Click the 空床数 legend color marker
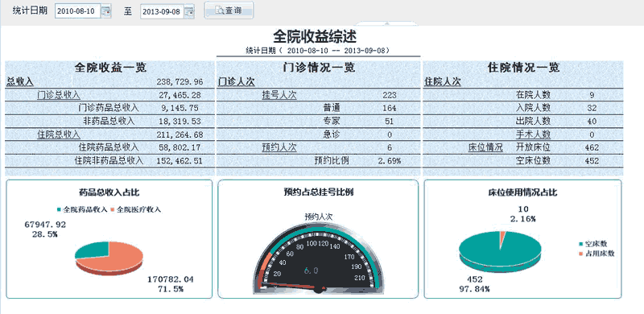The width and height of the screenshot is (644, 314). 580,244
